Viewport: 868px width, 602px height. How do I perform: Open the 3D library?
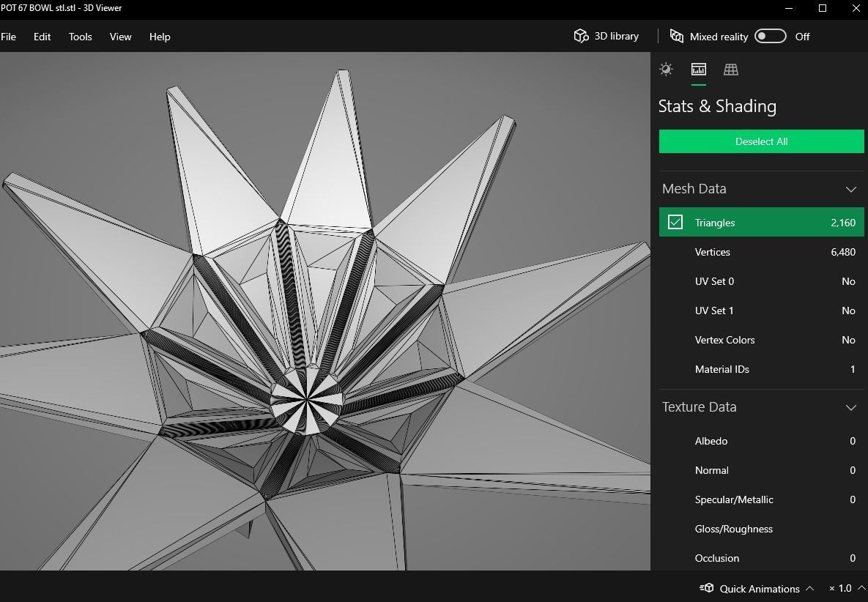point(607,36)
